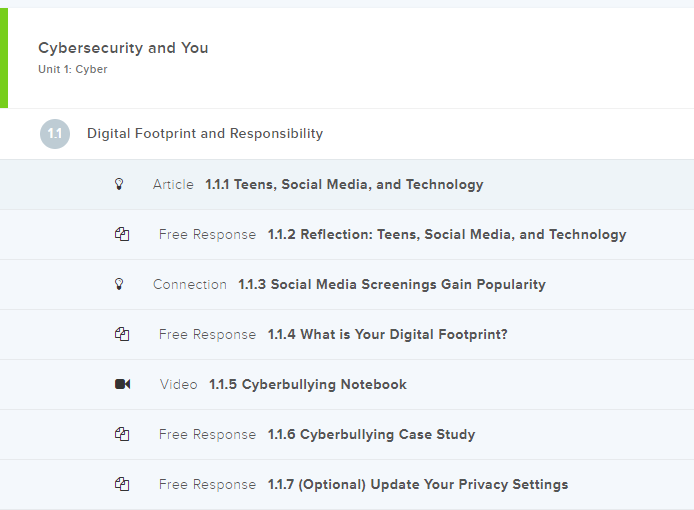Click video camera icon for Cyberbullying Notebook

pyautogui.click(x=122, y=384)
